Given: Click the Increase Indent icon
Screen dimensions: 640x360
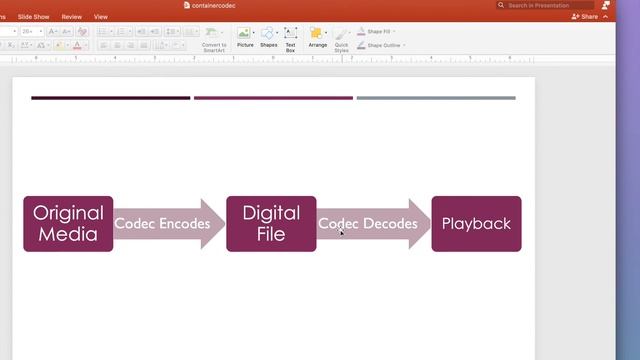Looking at the screenshot, I should [155, 31].
